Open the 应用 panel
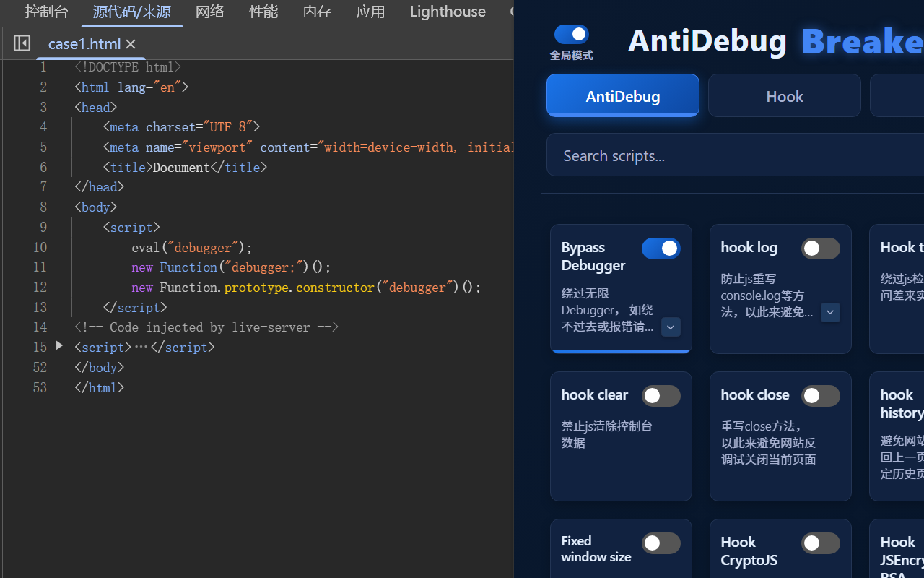Viewport: 924px width, 578px height. (370, 12)
